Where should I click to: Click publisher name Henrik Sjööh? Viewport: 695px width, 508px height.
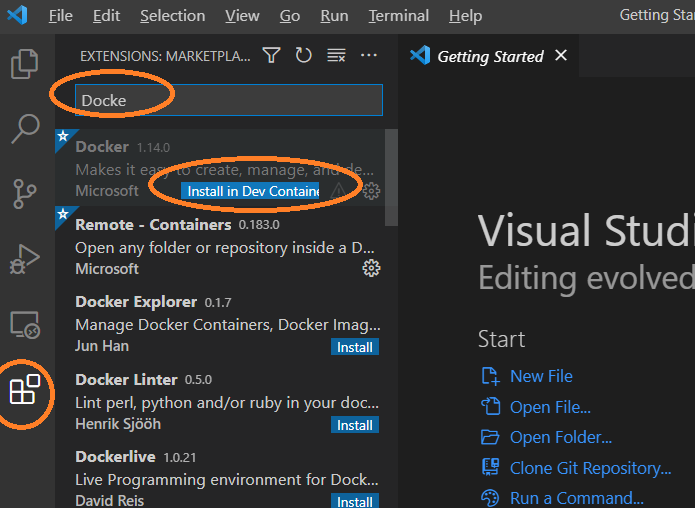[x=118, y=424]
